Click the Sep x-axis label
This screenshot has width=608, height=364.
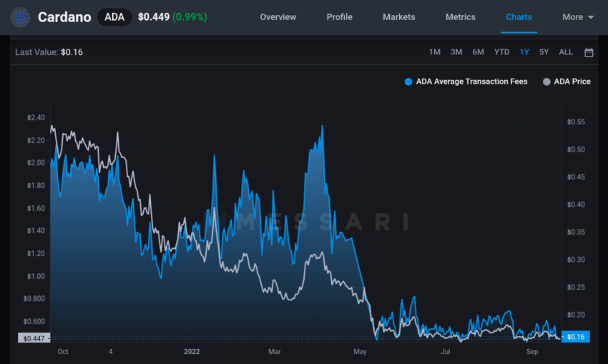pyautogui.click(x=532, y=352)
